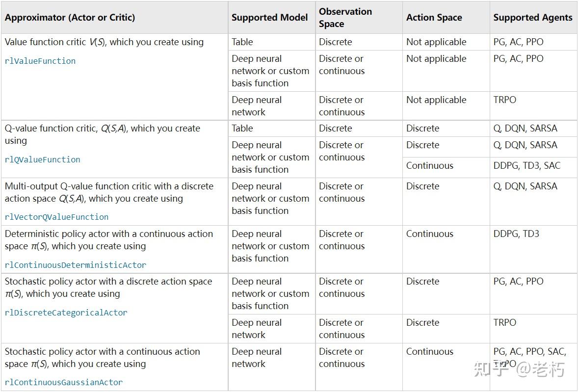Click the first Table supported model cell
The image size is (579, 392).
tap(242, 42)
